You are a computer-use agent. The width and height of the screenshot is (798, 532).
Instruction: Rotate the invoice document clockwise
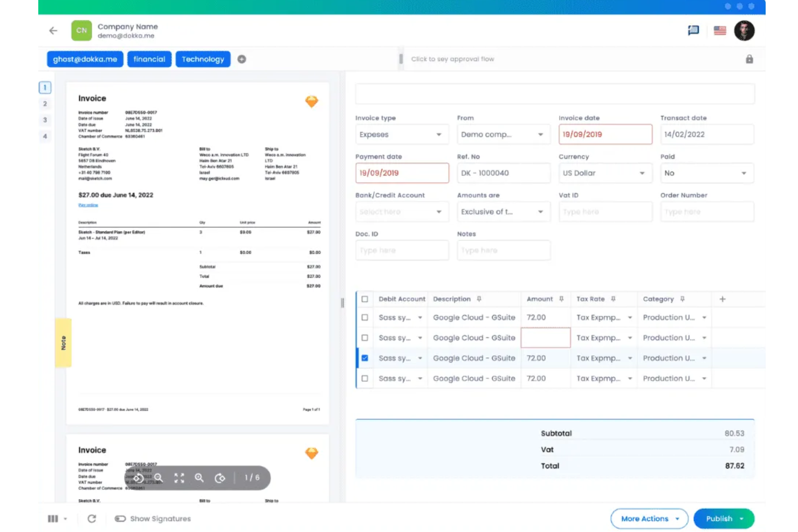220,478
